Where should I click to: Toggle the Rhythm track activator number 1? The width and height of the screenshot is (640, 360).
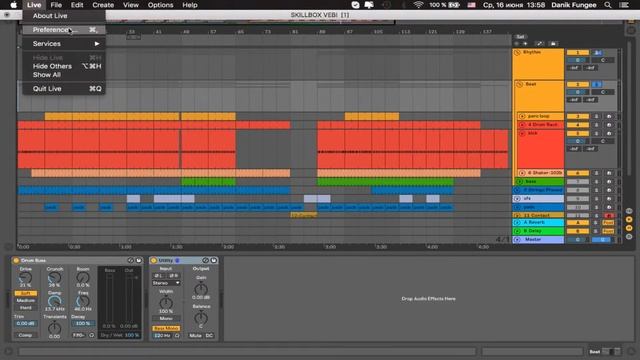pos(578,53)
